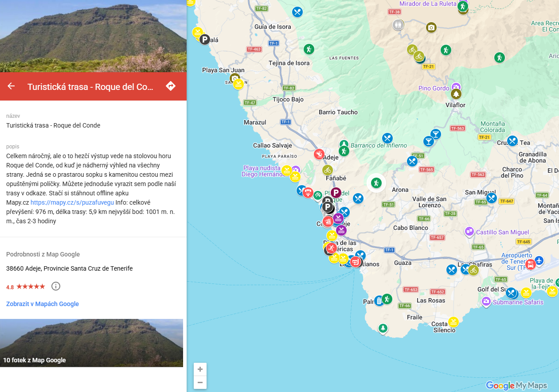The height and width of the screenshot is (392, 559).
Task: Click the back arrow in the red header
Action: click(x=11, y=86)
